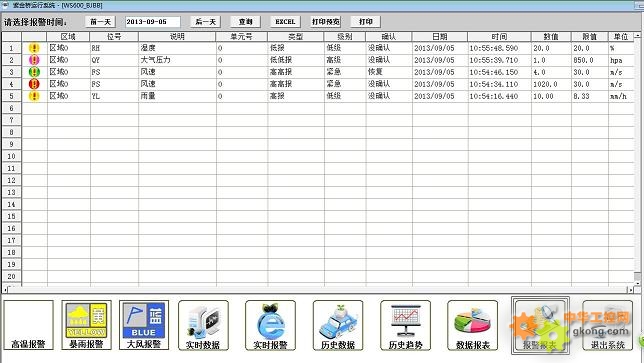Screen dimensions: 644x363
Task: Open the 高温报警 high temperature alarm button
Action: (29, 325)
